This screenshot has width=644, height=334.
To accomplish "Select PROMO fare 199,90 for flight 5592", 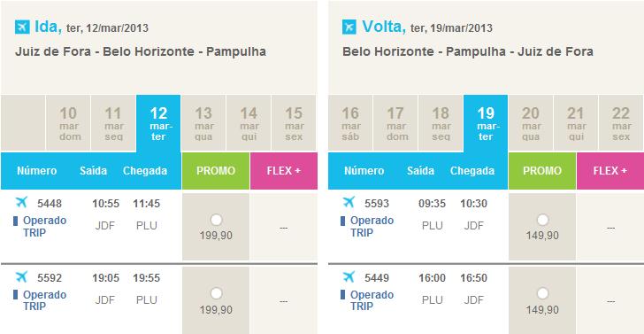I will click(x=216, y=294).
